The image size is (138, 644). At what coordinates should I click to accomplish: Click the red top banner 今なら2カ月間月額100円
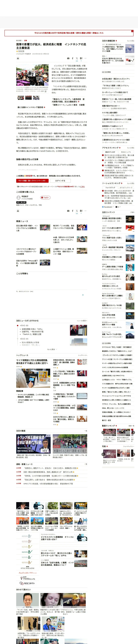[69, 33]
